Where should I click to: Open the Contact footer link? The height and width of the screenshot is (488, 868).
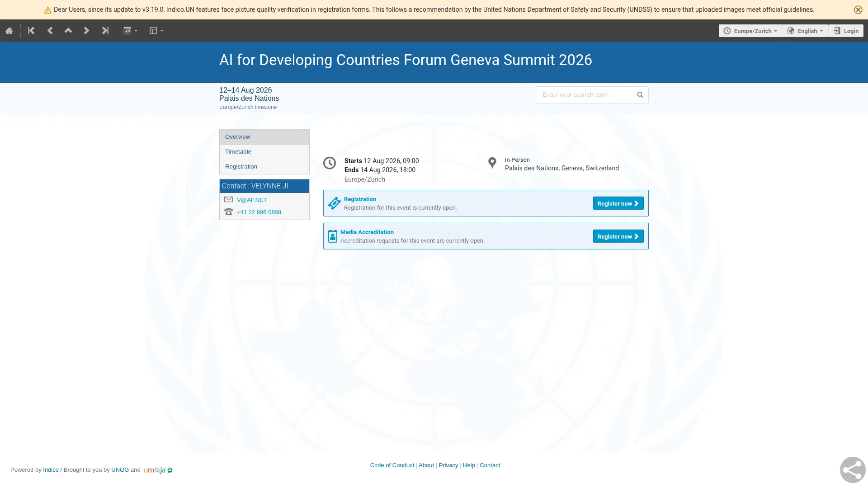[490, 465]
